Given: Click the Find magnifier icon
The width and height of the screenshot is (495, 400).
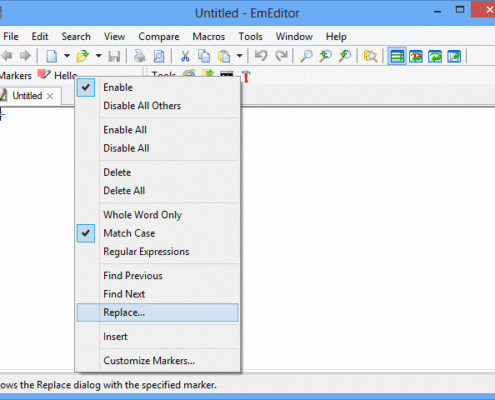Looking at the screenshot, I should point(306,56).
